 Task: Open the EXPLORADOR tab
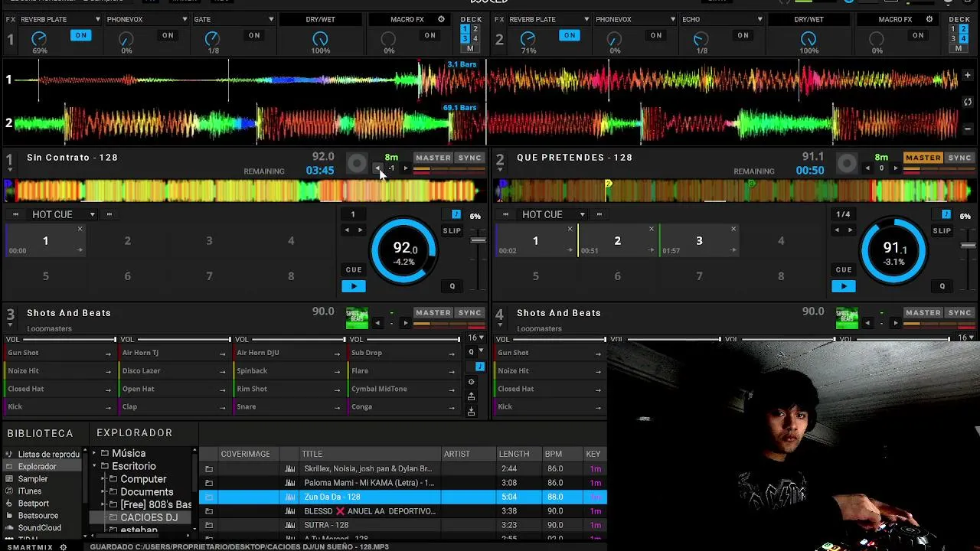click(x=134, y=433)
